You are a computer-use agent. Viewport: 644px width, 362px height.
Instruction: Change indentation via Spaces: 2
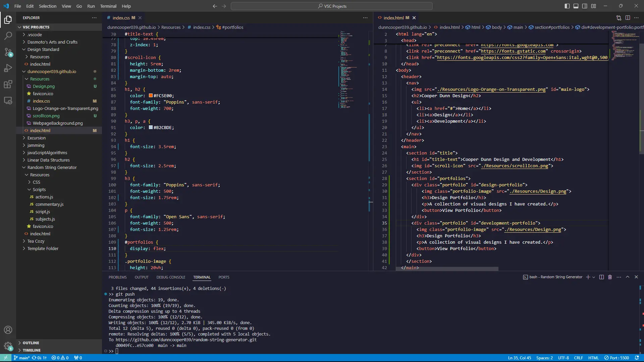tap(544, 358)
